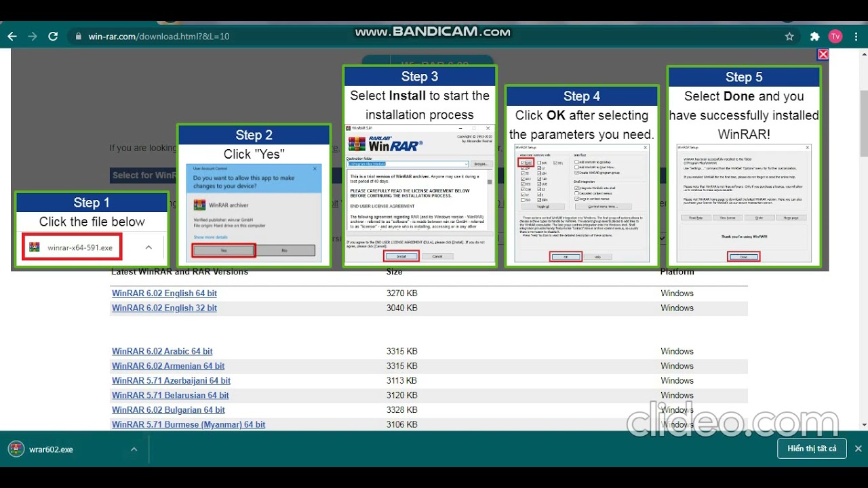Select "Windows" in the Azerbaijani row

(677, 381)
